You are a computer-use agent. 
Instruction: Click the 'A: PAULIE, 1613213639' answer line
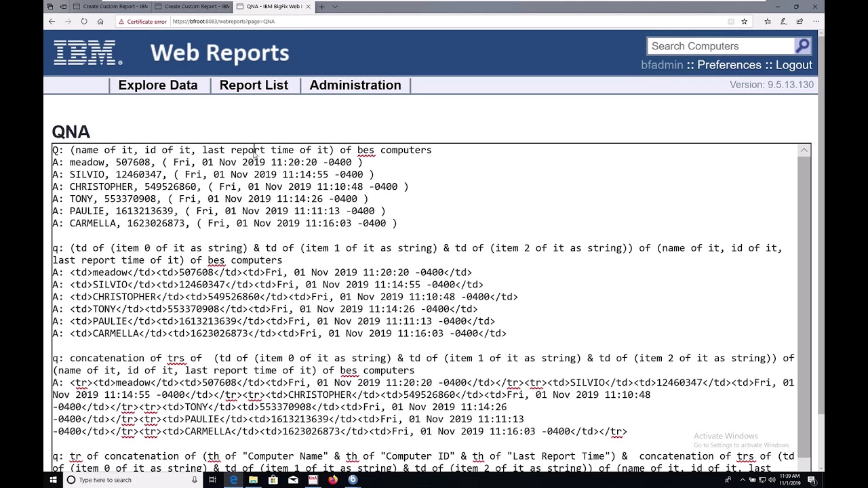pos(219,211)
